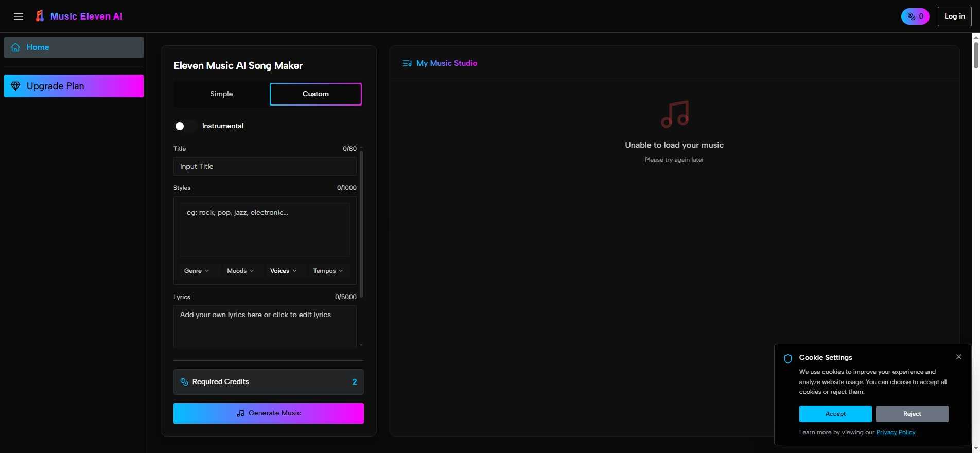Click the Music Eleven AI logo icon
The image size is (980, 453).
[x=40, y=16]
